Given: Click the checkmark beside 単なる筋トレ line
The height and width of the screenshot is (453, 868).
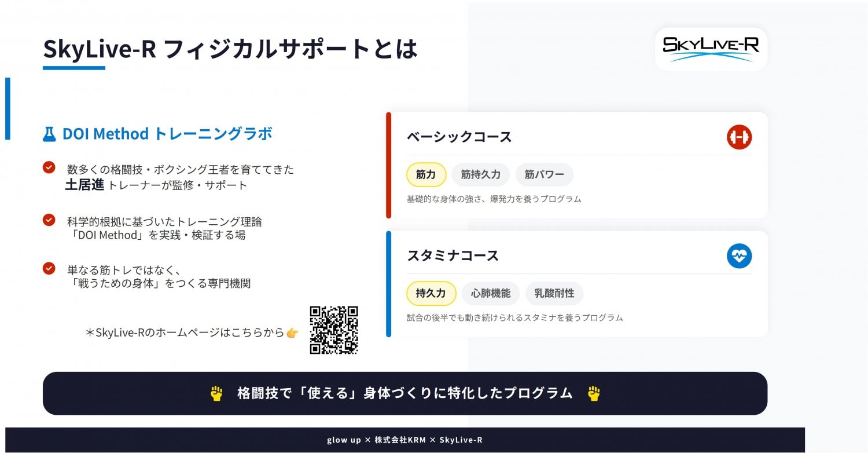Looking at the screenshot, I should point(49,268).
